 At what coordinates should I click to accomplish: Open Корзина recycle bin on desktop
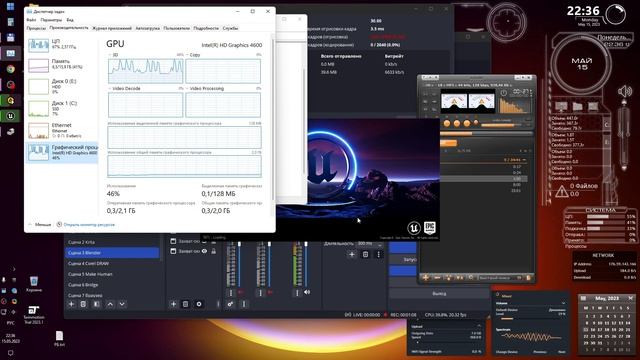(34, 284)
